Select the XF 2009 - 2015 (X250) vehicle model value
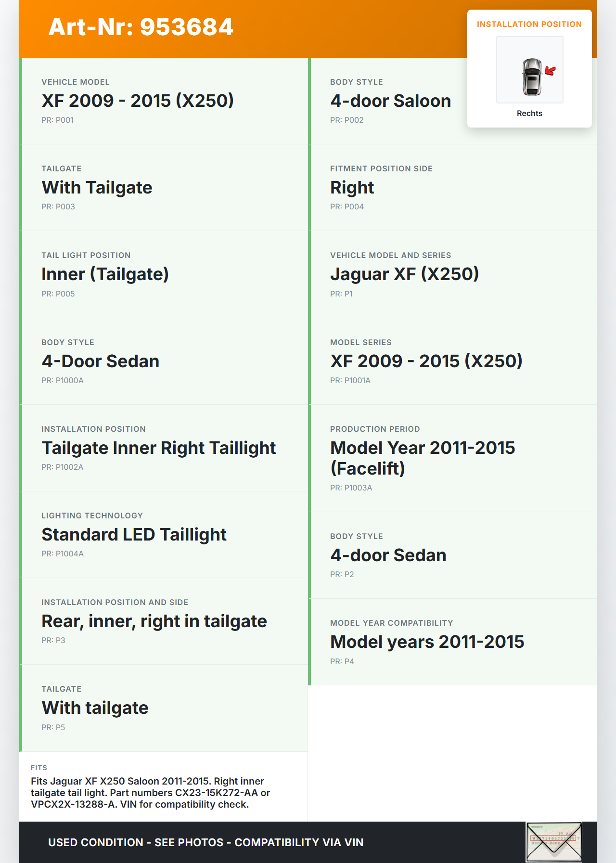This screenshot has width=616, height=863. pos(138,101)
